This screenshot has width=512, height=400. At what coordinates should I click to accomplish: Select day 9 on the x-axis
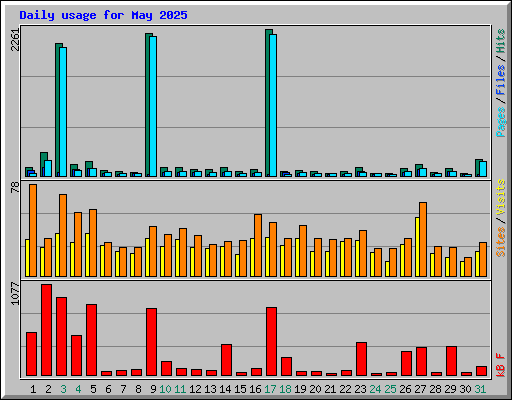point(153,389)
